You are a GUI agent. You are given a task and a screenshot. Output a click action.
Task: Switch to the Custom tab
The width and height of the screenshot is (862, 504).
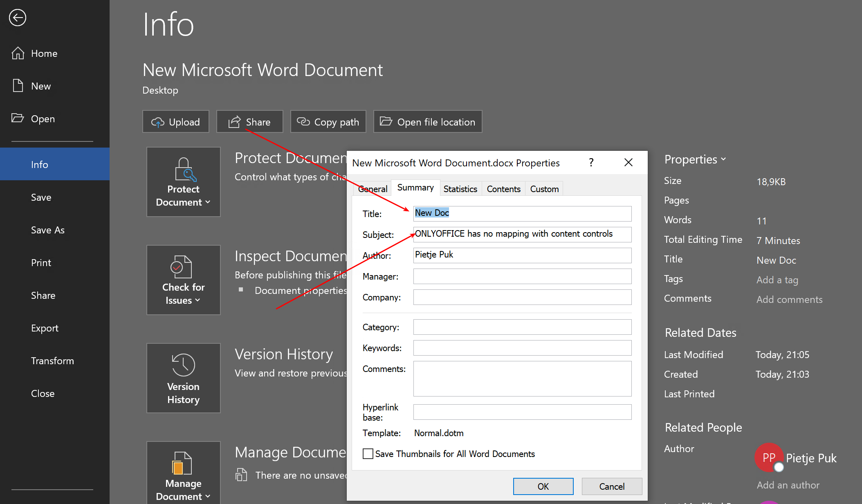pos(544,189)
